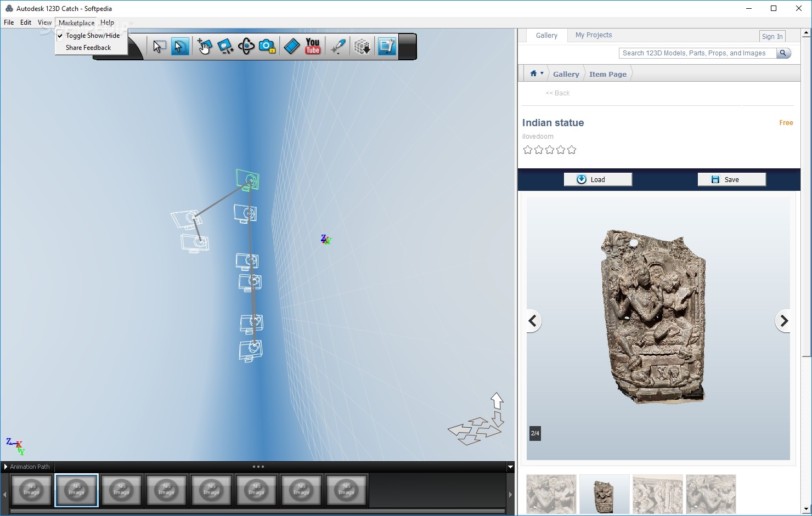This screenshot has width=812, height=516.
Task: Click Gallery in the breadcrumb
Action: tap(566, 74)
